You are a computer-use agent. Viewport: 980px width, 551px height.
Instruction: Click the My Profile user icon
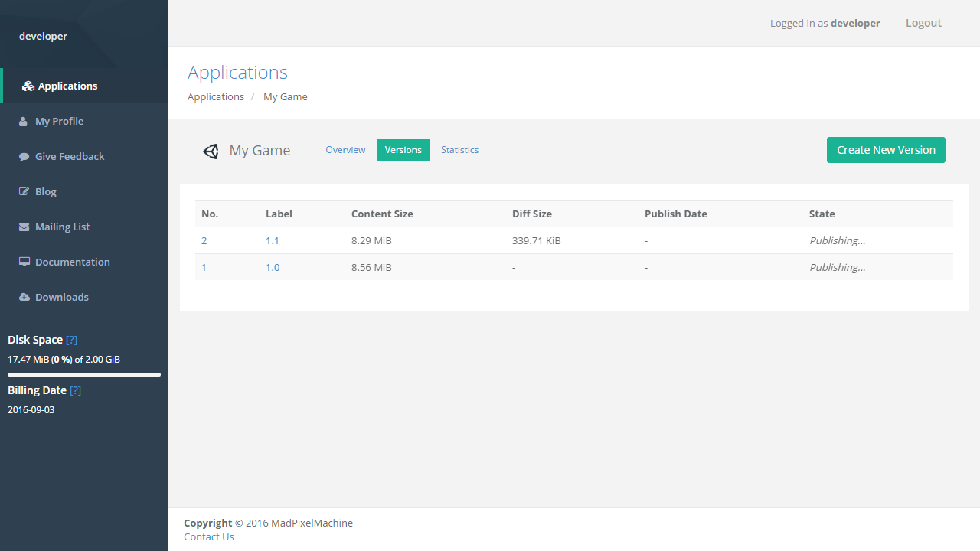23,121
